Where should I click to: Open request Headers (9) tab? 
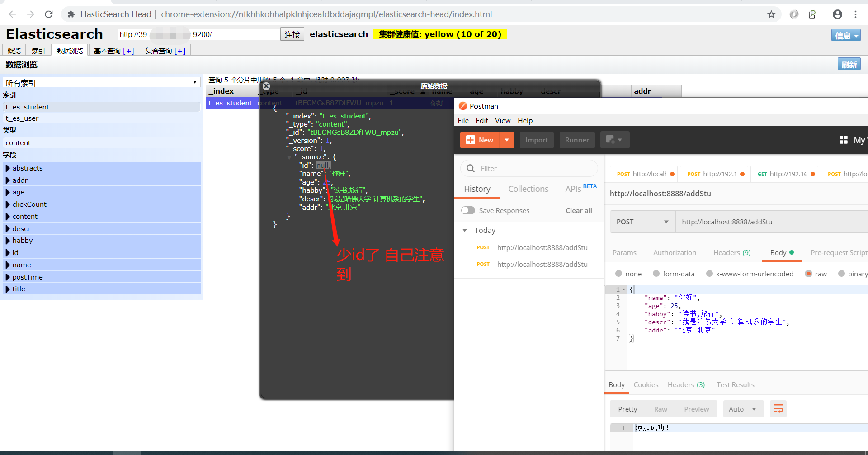[732, 252]
